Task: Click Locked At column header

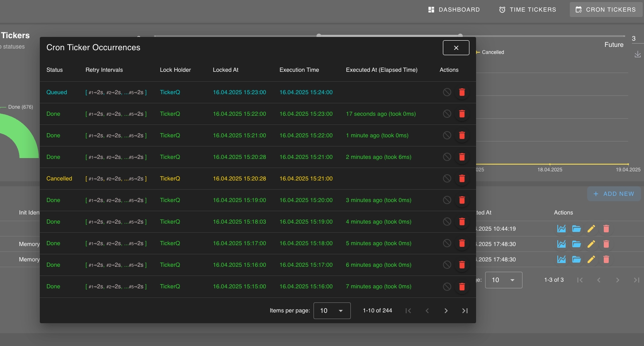Action: (x=226, y=70)
